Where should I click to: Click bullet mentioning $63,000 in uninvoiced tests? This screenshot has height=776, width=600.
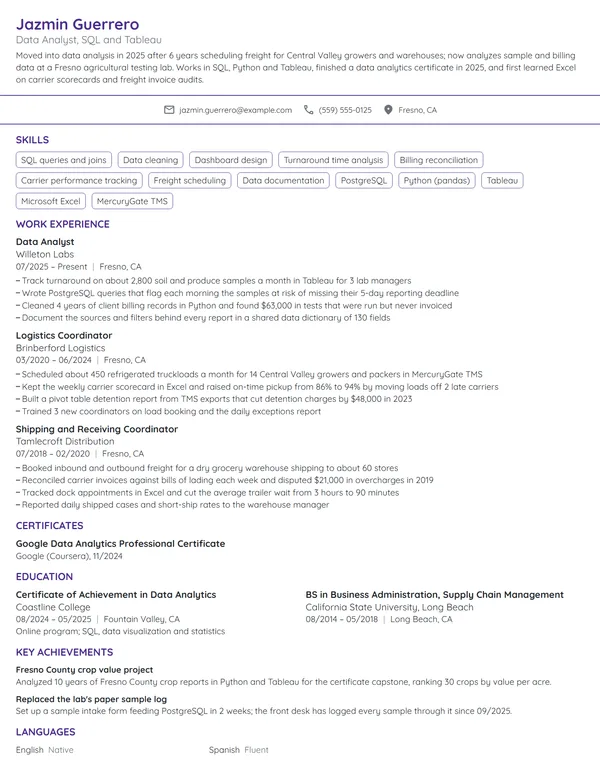tap(234, 305)
